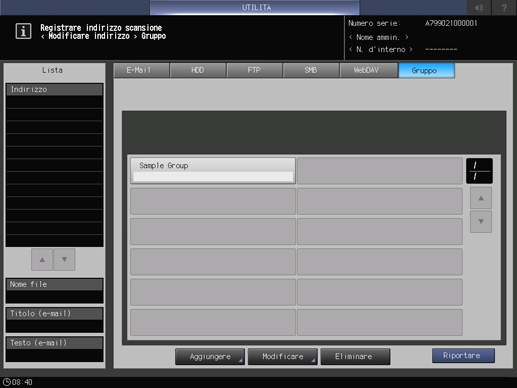The height and width of the screenshot is (388, 517).
Task: Click the Nome file field
Action: [x=54, y=291]
